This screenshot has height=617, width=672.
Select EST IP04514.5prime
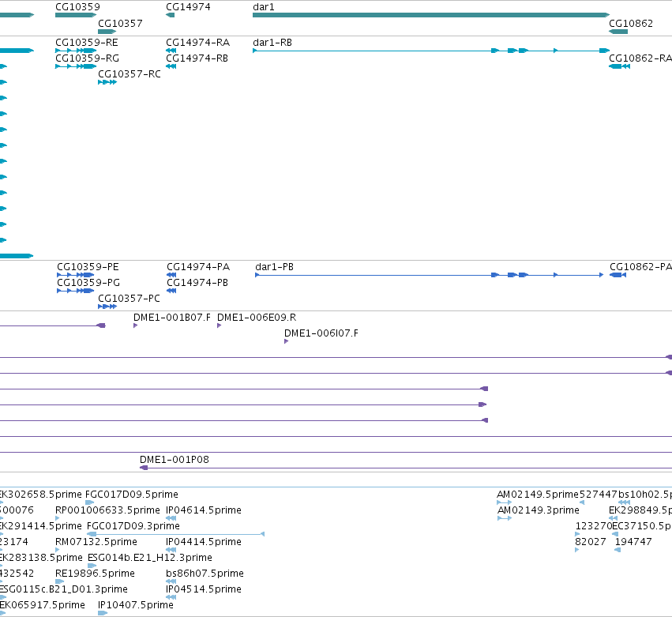click(x=204, y=589)
